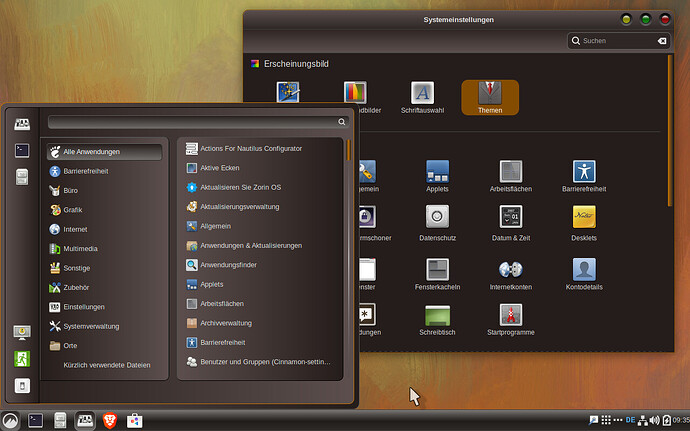This screenshot has width=690, height=431.
Task: Open Themen in Systemeinstellungen
Action: click(489, 97)
